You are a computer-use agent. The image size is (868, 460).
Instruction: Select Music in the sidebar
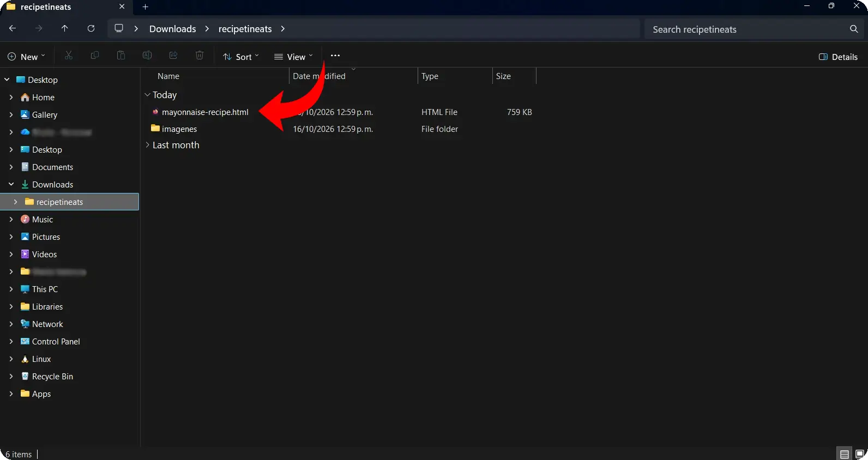(42, 219)
